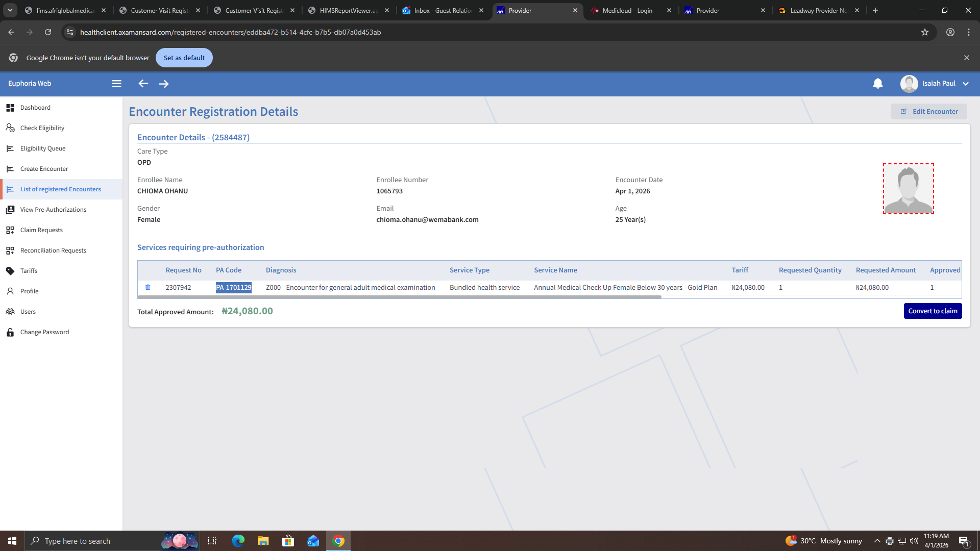Viewport: 980px width, 551px height.
Task: Go to Tariffs in the sidebar
Action: [x=29, y=271]
